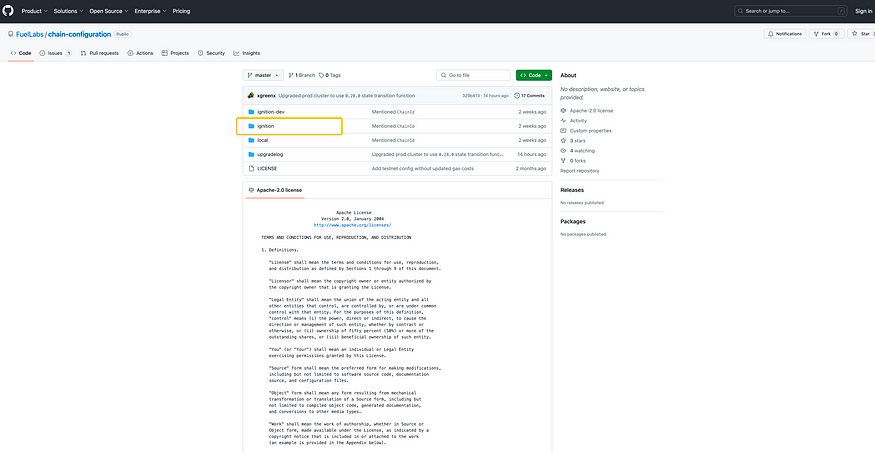
Task: Open upgradelog's 'Upgraded prod cluster' commit message
Action: (438, 154)
